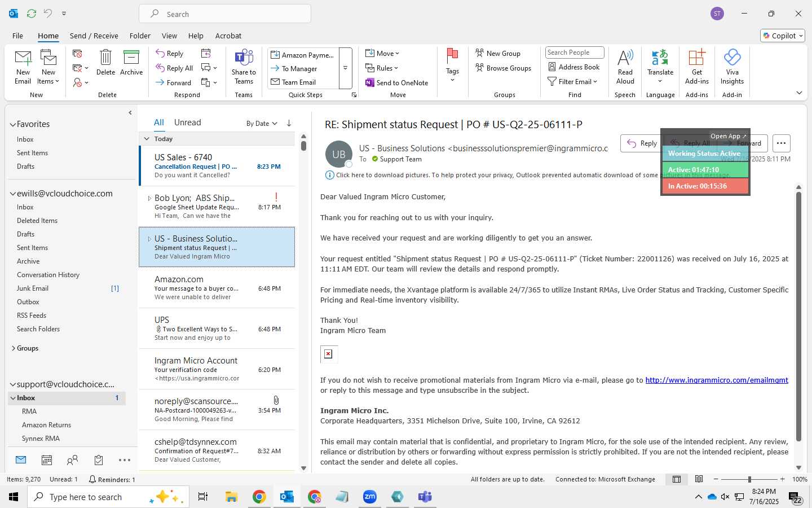The image size is (812, 508).
Task: Click the Junk dropdown icon
Action: pyautogui.click(x=81, y=83)
